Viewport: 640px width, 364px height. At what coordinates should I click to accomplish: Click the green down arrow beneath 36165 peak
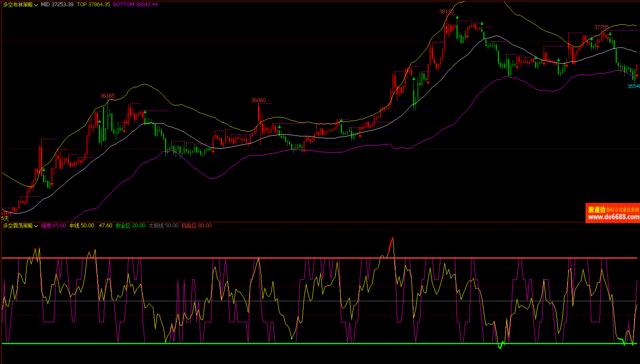point(107,100)
